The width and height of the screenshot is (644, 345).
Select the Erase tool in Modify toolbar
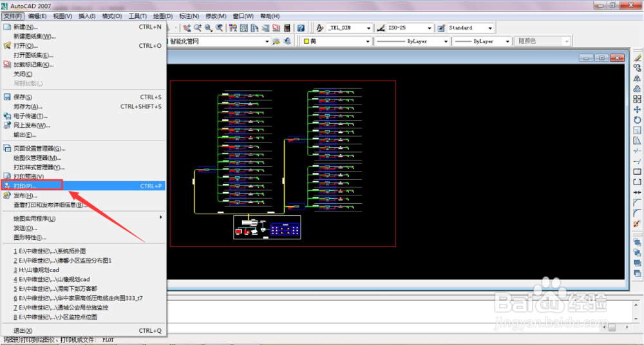pos(637,58)
